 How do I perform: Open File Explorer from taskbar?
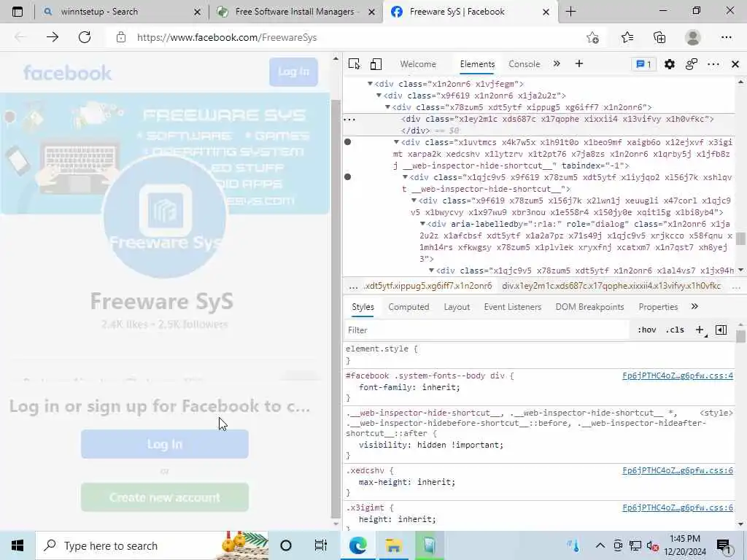point(393,545)
